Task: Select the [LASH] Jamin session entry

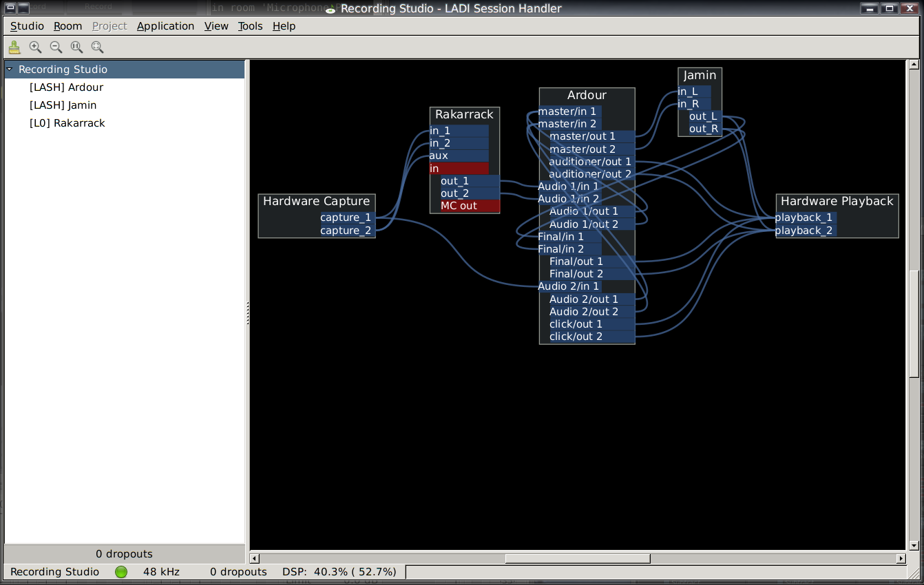Action: (x=65, y=105)
